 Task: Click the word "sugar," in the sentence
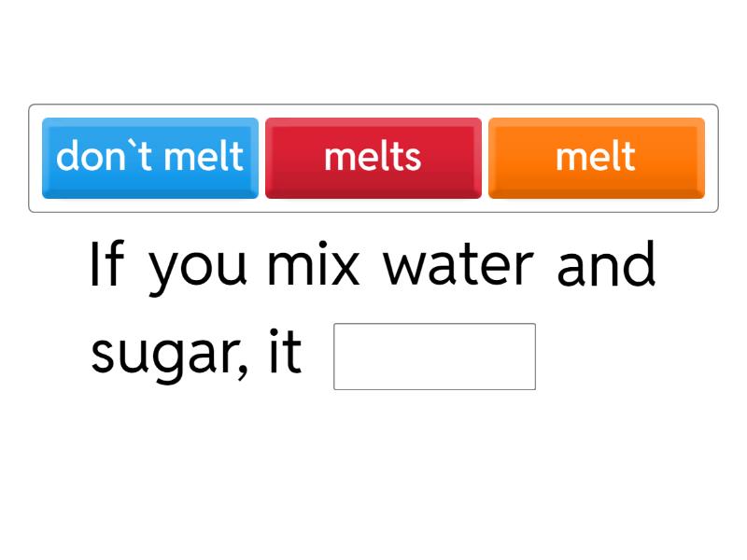[169, 355]
